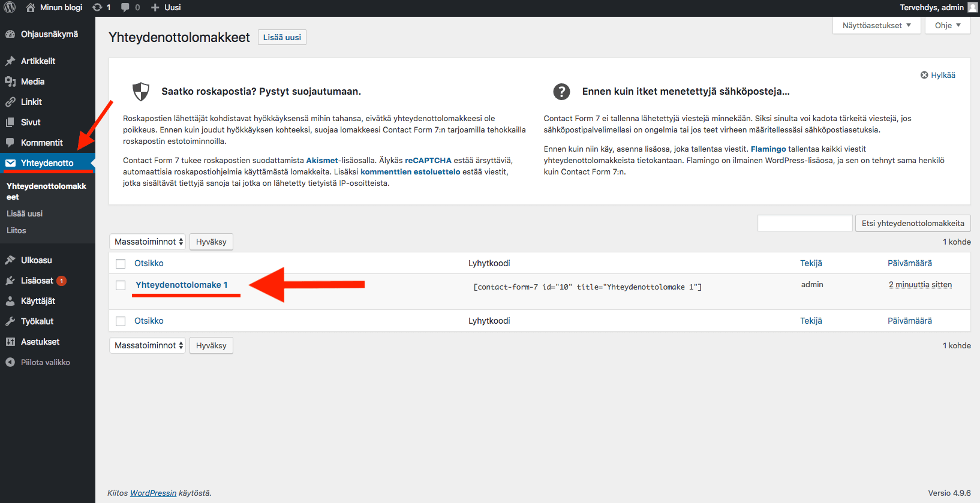Click the Asetukset settings icon
The width and height of the screenshot is (980, 503).
pos(10,342)
